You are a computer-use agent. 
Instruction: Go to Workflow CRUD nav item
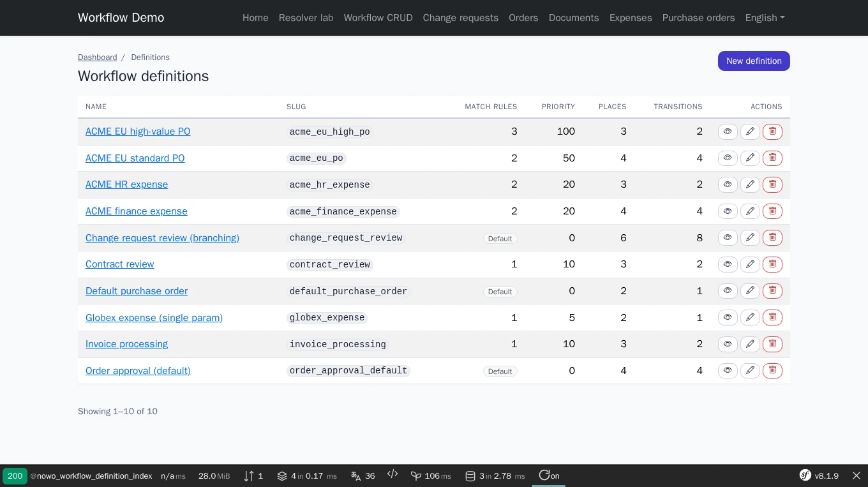(x=378, y=18)
